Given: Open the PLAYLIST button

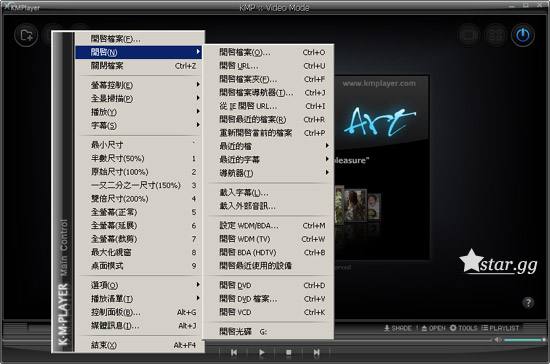Looking at the screenshot, I should [500, 328].
